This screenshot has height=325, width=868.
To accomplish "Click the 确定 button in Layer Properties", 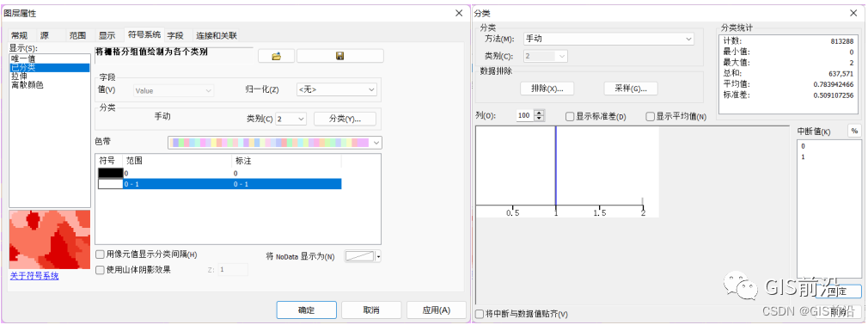I will pyautogui.click(x=306, y=310).
